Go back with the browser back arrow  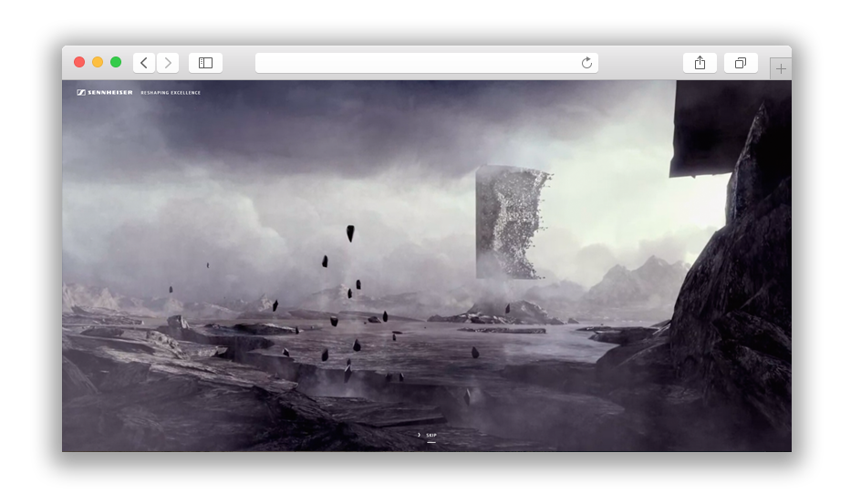144,63
